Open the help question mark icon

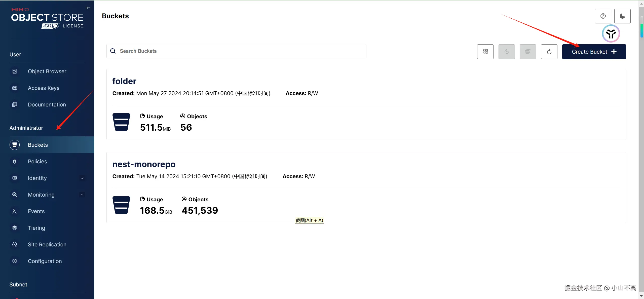603,16
